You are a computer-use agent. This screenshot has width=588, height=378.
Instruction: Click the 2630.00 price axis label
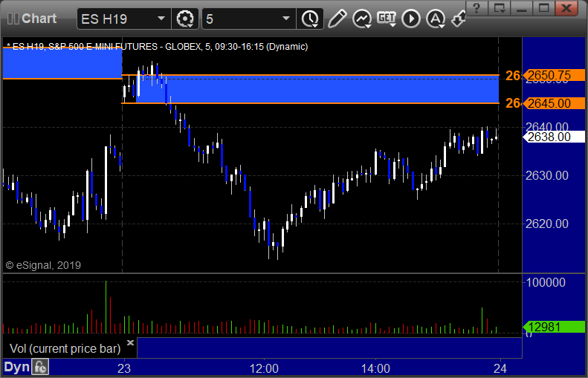tap(547, 175)
